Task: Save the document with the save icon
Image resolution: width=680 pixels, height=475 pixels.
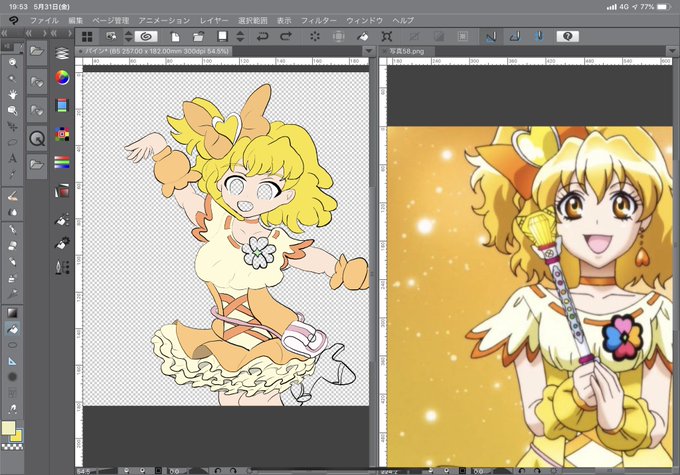Action: 222,36
